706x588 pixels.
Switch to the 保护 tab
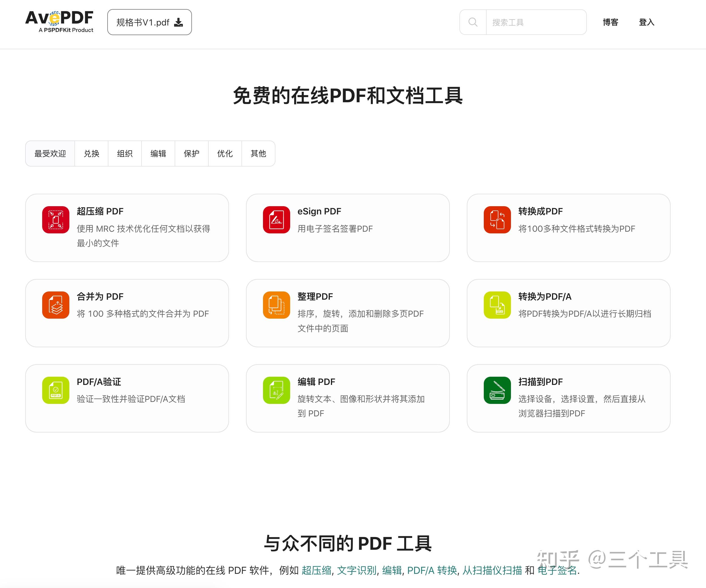tap(192, 154)
